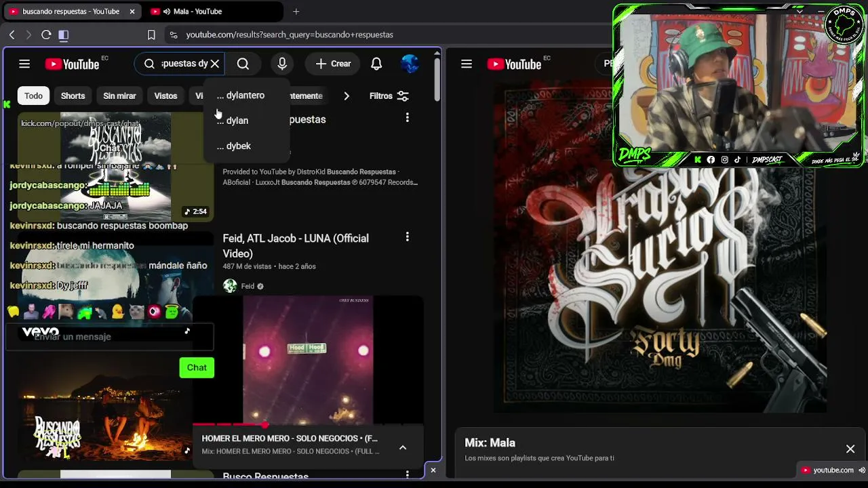Start voice search with the microphone
The width and height of the screenshot is (868, 488).
(x=282, y=64)
